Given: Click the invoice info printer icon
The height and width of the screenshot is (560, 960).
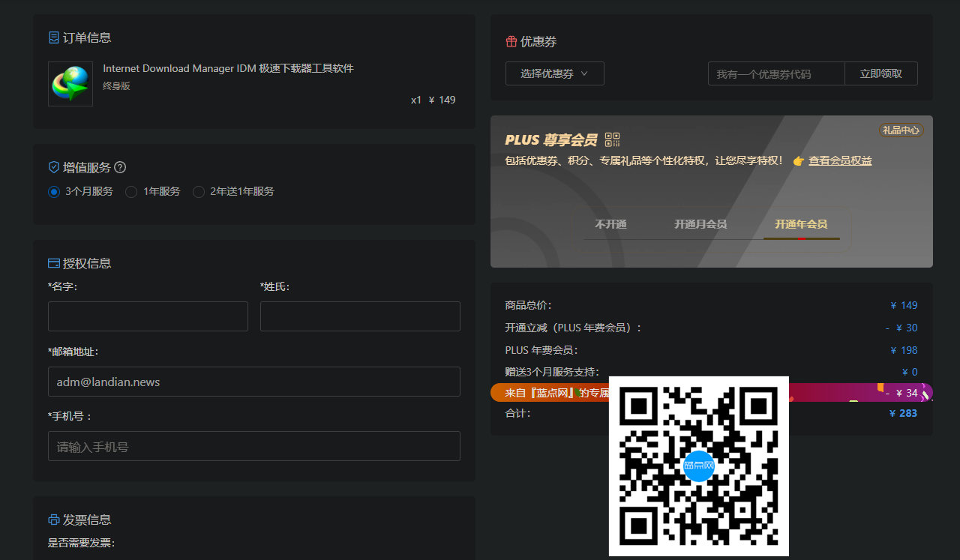Looking at the screenshot, I should 54,520.
